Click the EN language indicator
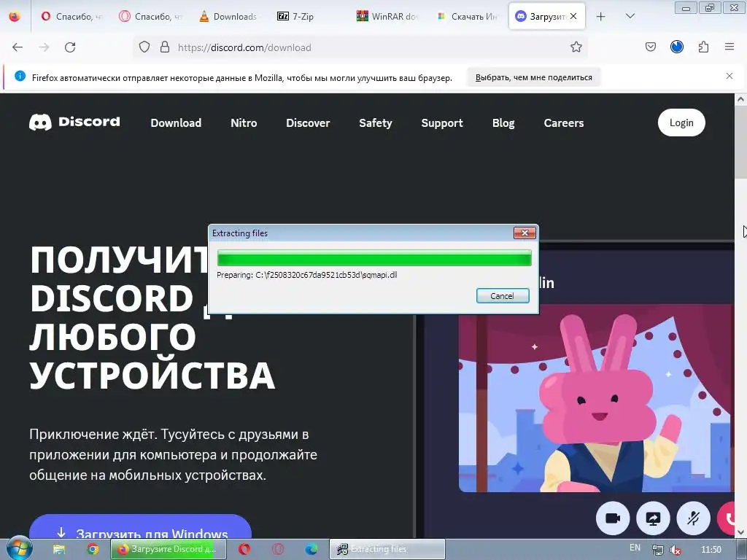 [x=635, y=548]
